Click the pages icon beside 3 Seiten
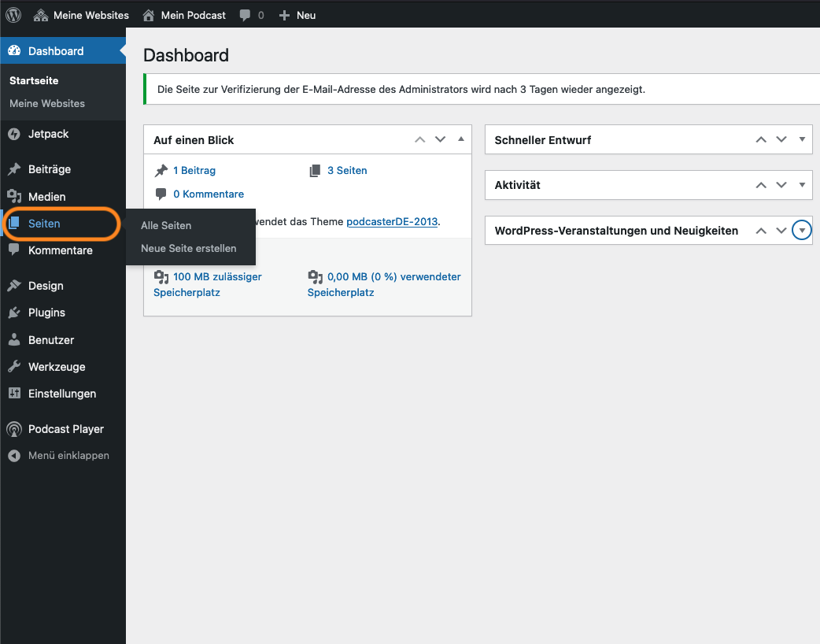Screen dimensions: 820x644 coord(315,171)
